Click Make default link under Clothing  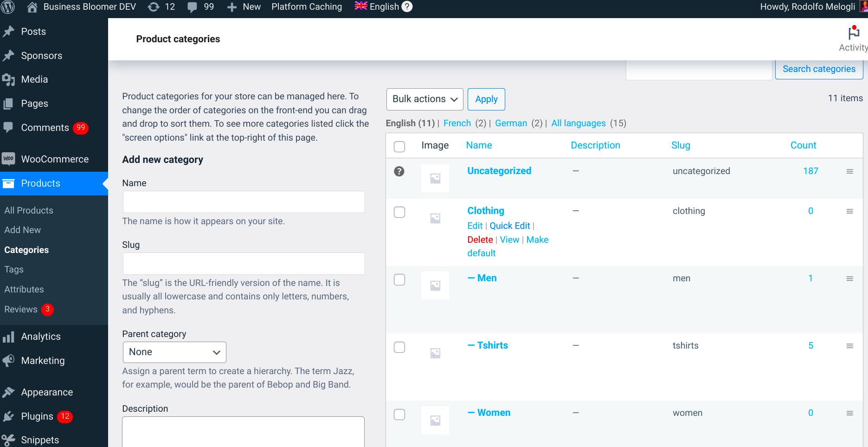click(x=508, y=246)
